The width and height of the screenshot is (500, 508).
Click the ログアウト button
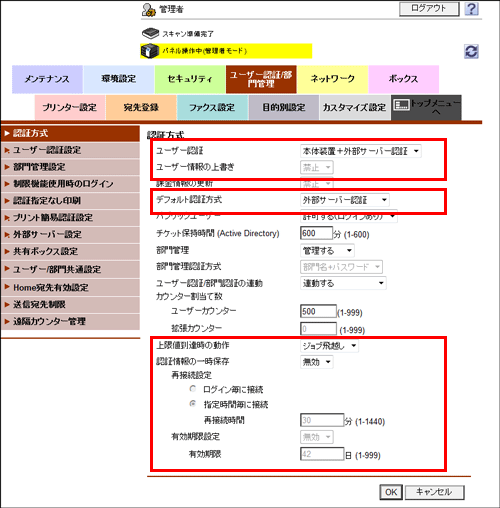pos(429,9)
